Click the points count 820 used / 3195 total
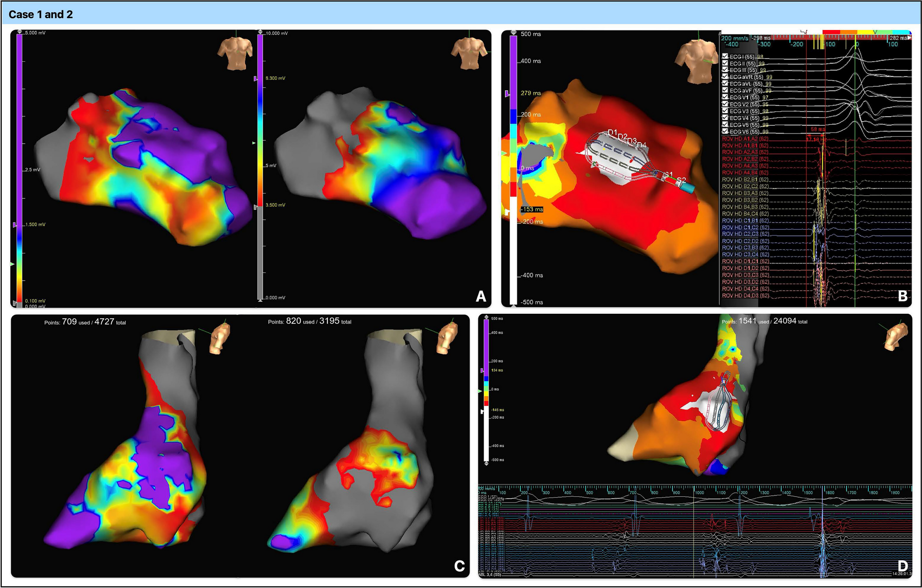922x588 pixels. point(309,321)
